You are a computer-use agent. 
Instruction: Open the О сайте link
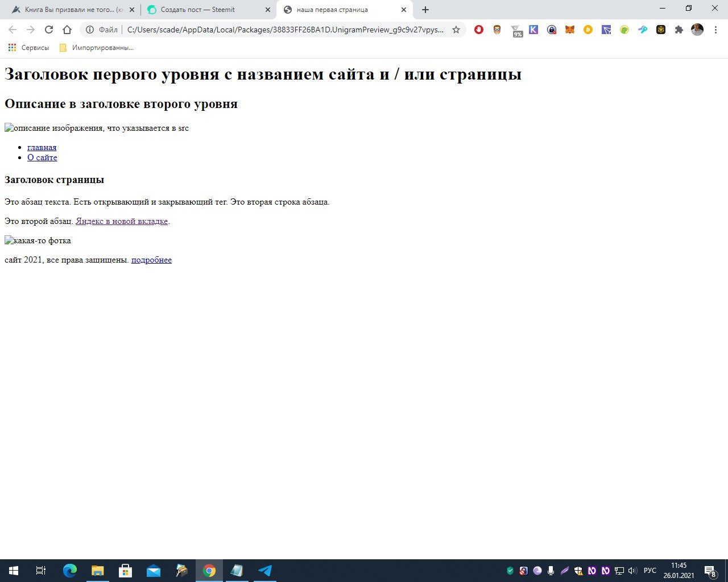(42, 157)
